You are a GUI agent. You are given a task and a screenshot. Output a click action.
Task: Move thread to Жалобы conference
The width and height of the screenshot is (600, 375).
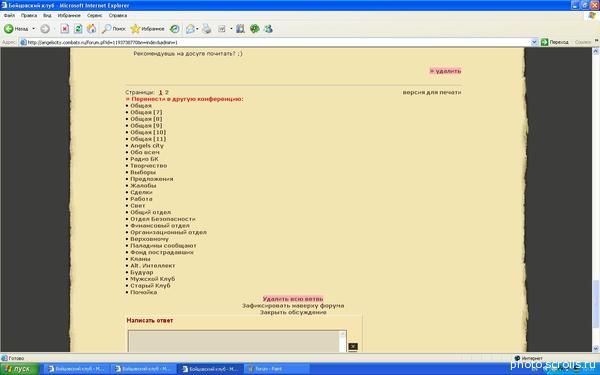pyautogui.click(x=143, y=186)
